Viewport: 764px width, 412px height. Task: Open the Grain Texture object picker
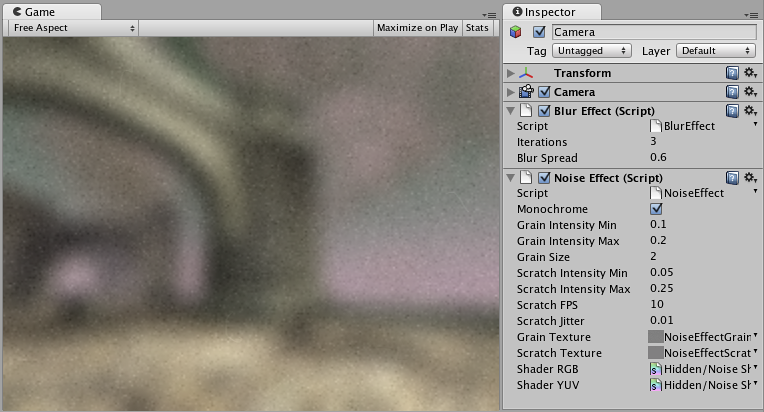point(755,336)
